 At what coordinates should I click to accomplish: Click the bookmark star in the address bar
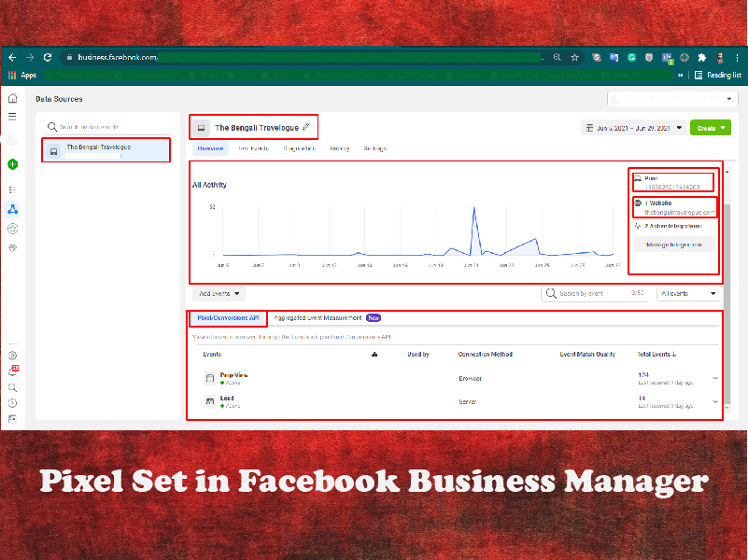pos(574,57)
